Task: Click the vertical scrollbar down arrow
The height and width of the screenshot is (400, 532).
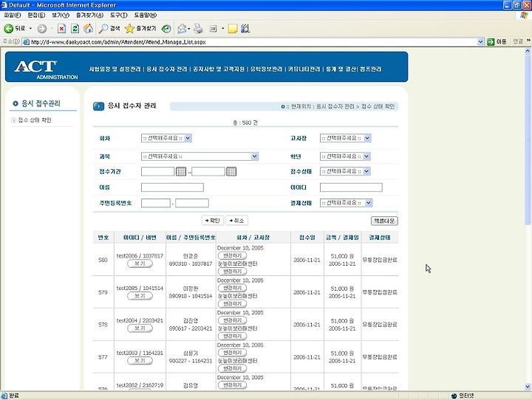Action: coord(528,386)
